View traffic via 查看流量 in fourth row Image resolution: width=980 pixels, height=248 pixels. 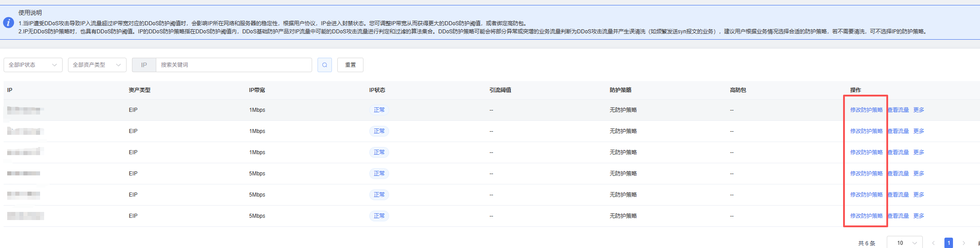click(898, 174)
